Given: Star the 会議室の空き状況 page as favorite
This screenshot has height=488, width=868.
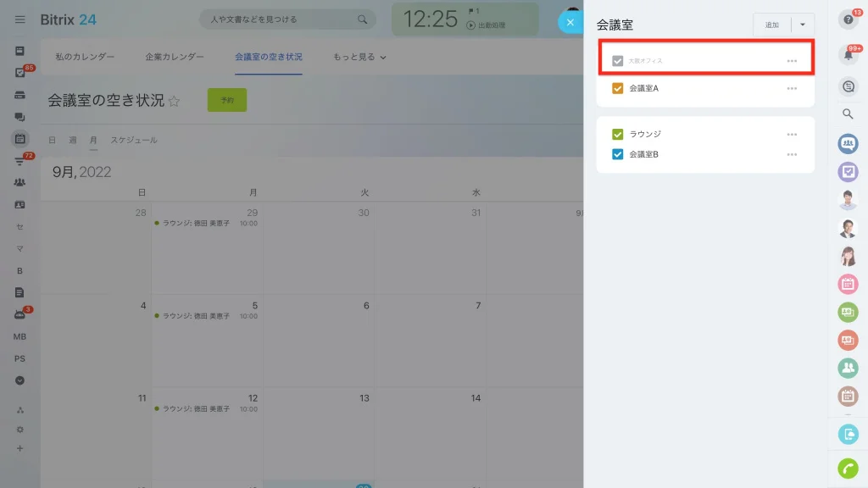Looking at the screenshot, I should coord(174,101).
